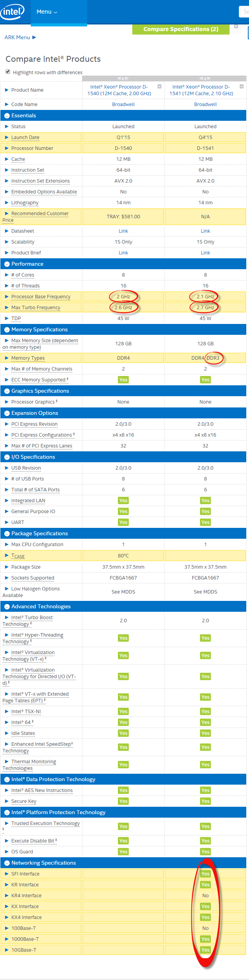Open Xeon Processor D-1540 product link
Screen dimensions: 249x980
click(x=119, y=90)
